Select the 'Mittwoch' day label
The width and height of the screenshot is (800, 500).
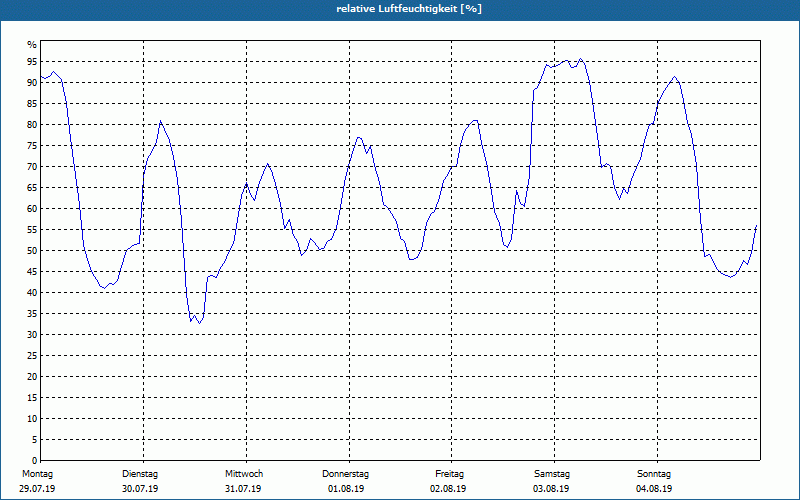244,474
